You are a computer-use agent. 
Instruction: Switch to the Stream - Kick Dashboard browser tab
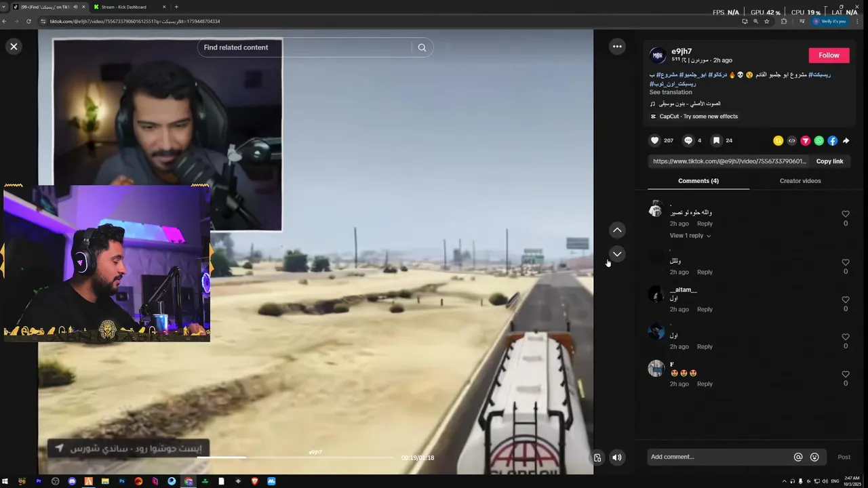coord(129,7)
